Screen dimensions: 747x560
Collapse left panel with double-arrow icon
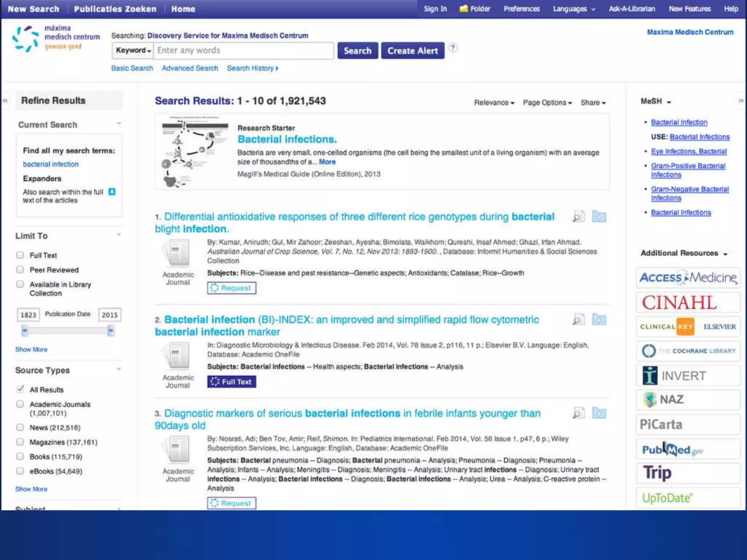tap(5, 101)
